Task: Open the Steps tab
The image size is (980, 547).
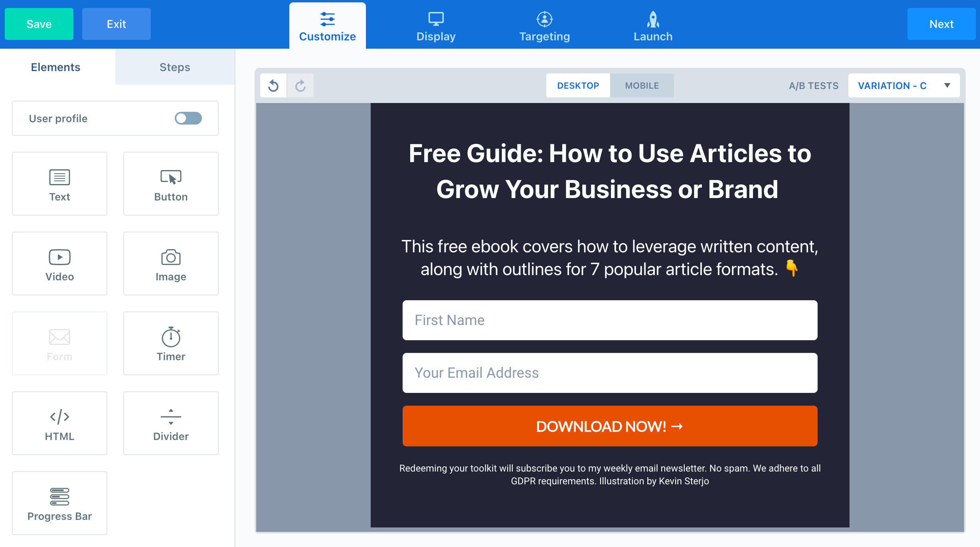Action: point(175,67)
